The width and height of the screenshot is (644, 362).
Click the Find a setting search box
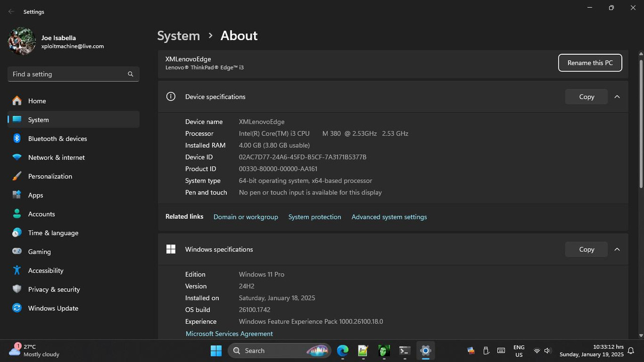point(73,74)
